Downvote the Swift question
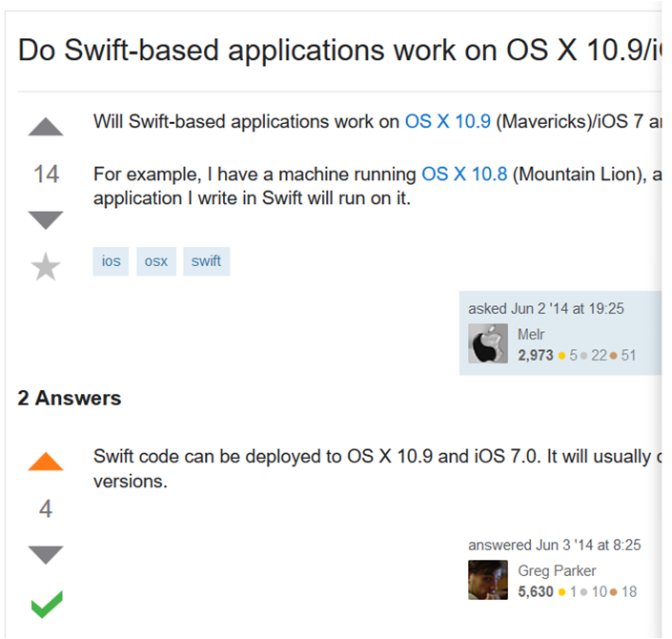The height and width of the screenshot is (639, 672). (x=46, y=220)
